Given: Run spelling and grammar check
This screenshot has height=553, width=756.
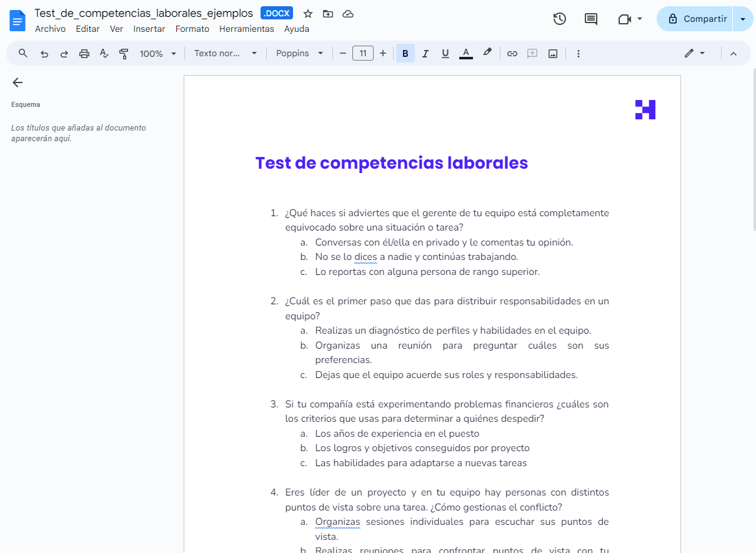Looking at the screenshot, I should point(104,53).
